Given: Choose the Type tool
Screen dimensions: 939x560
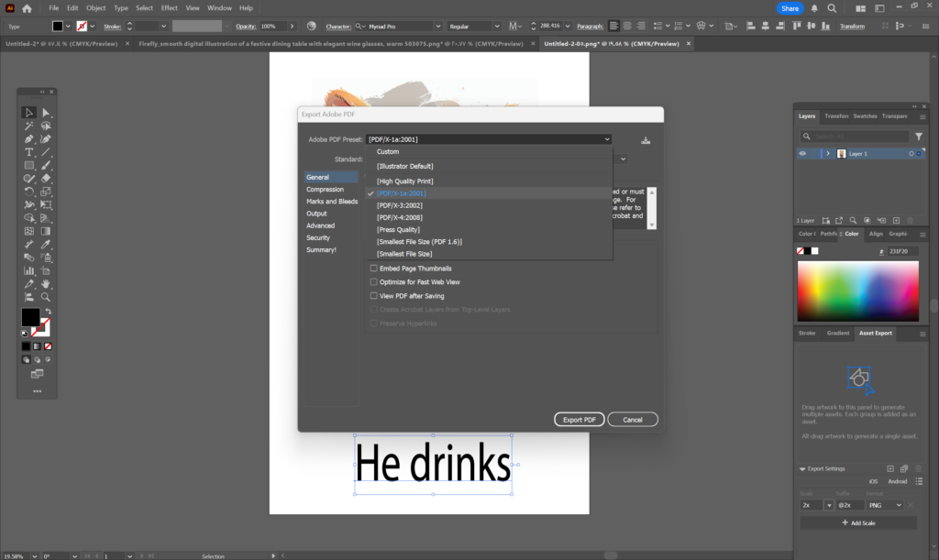Looking at the screenshot, I should (28, 152).
